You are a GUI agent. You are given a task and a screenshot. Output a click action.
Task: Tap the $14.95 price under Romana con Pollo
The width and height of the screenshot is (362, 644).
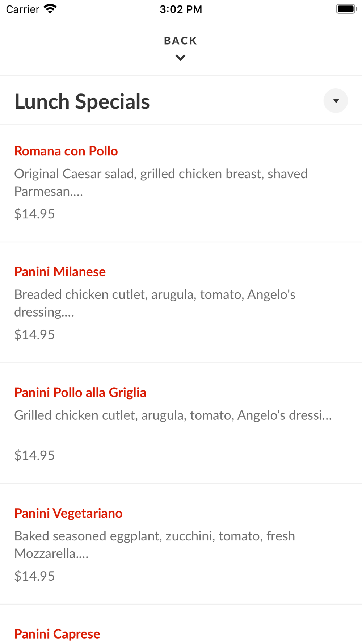pyautogui.click(x=34, y=214)
